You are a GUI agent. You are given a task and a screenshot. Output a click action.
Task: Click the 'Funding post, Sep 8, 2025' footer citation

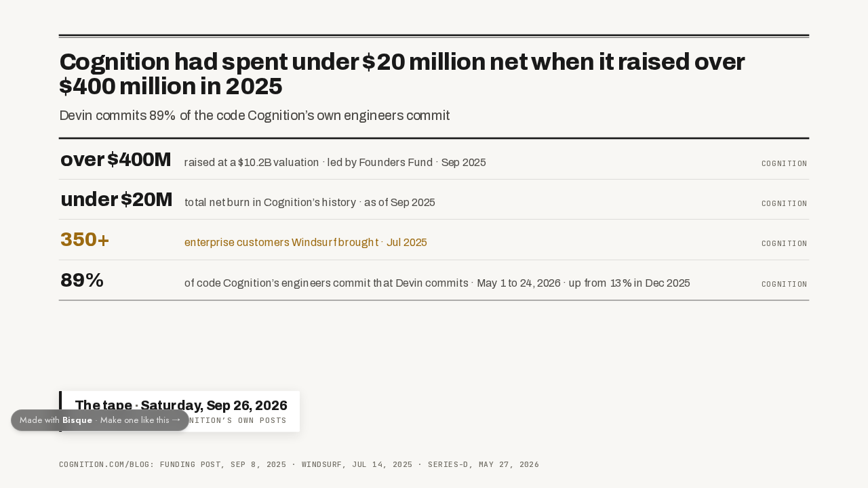click(223, 465)
